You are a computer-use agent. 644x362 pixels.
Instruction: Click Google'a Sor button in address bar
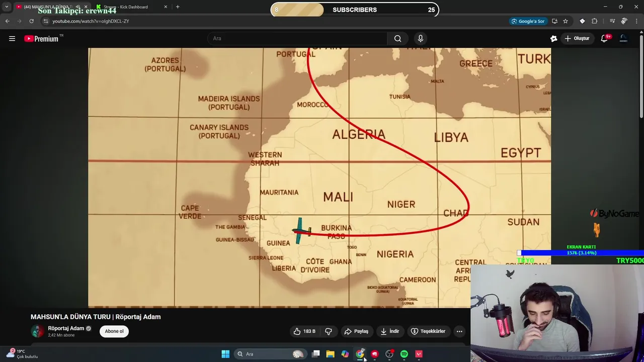528,21
